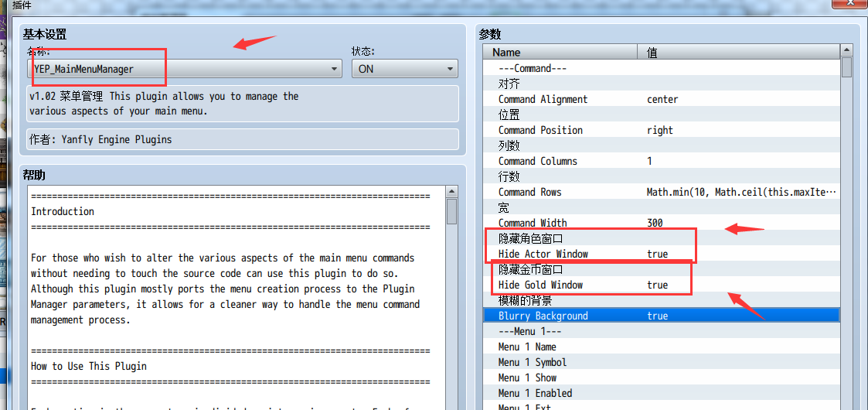Select the Command Columns parameter
The height and width of the screenshot is (410, 868).
[x=537, y=161]
